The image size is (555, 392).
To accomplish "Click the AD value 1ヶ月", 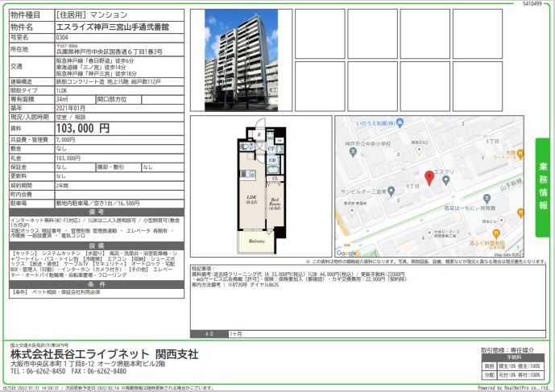I will pyautogui.click(x=236, y=334).
